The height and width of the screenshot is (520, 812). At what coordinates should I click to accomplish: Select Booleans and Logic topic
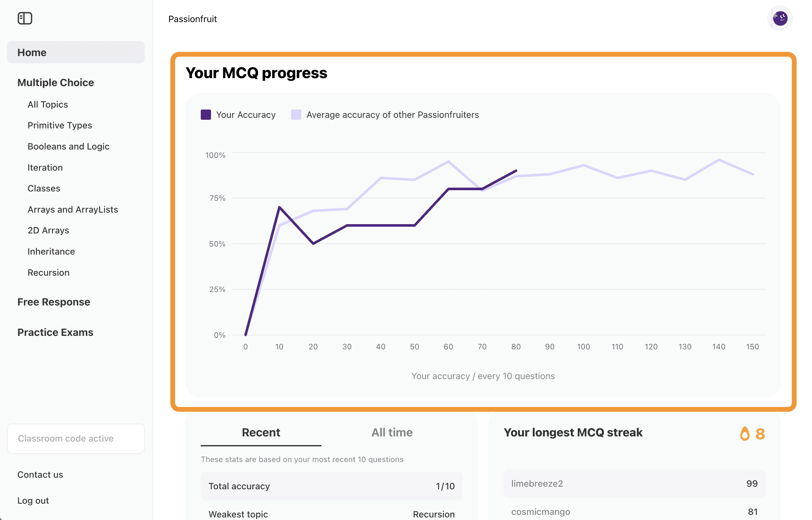[x=68, y=146]
